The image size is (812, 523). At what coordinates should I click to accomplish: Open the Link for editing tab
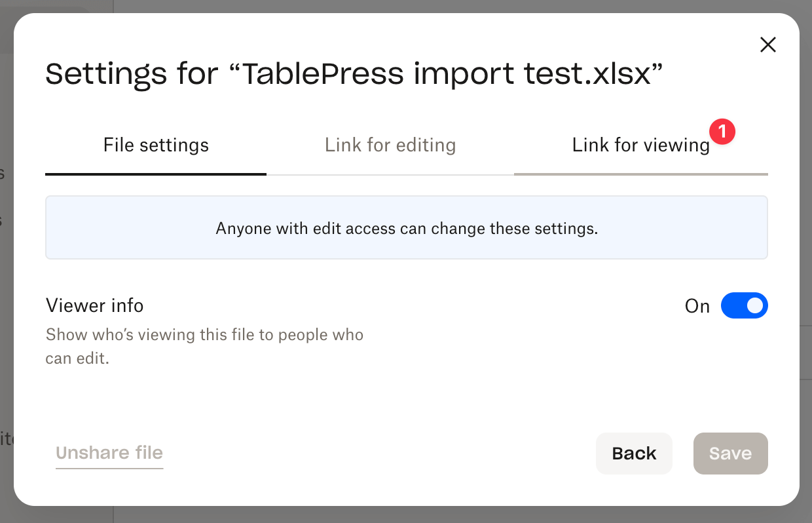tap(390, 145)
